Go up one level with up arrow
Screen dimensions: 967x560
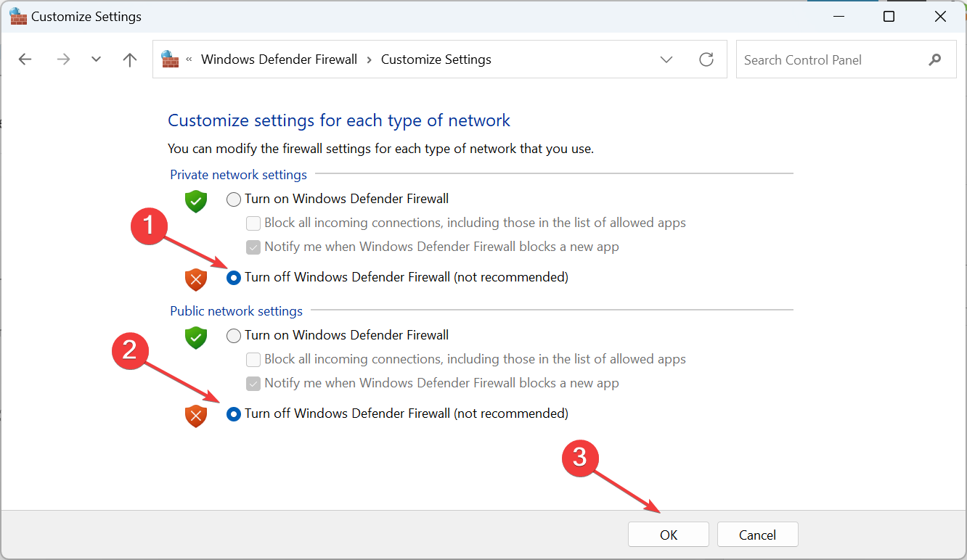[x=130, y=59]
